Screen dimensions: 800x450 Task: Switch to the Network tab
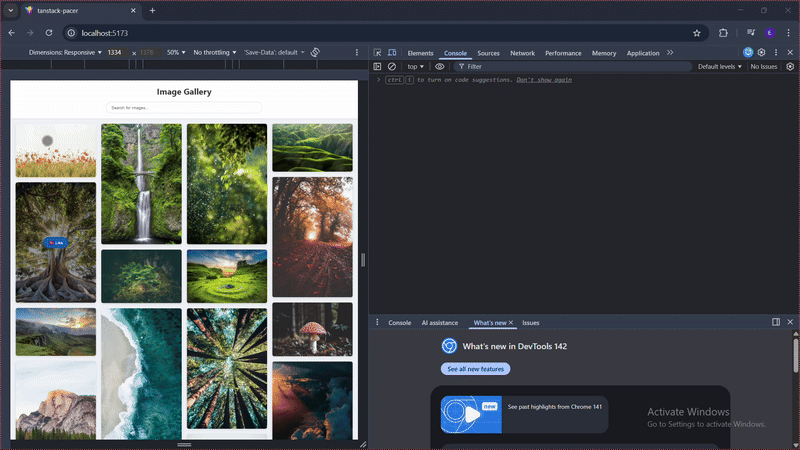(x=522, y=53)
